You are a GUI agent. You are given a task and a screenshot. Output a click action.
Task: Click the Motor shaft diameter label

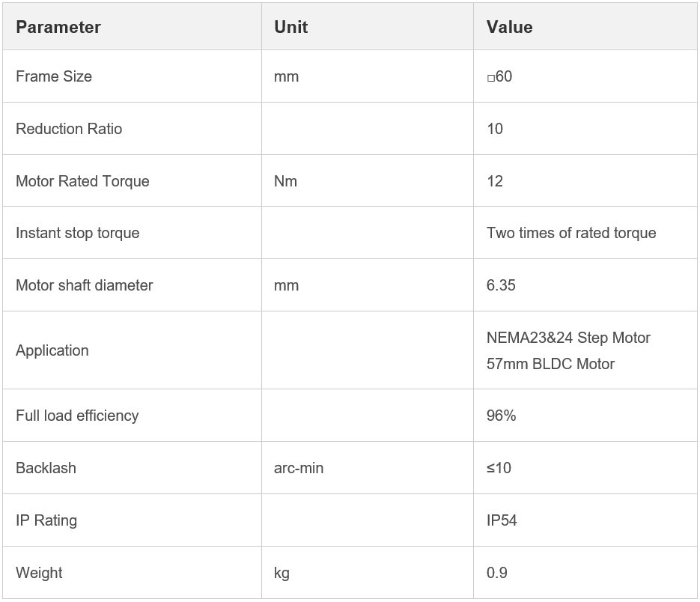[x=85, y=285]
